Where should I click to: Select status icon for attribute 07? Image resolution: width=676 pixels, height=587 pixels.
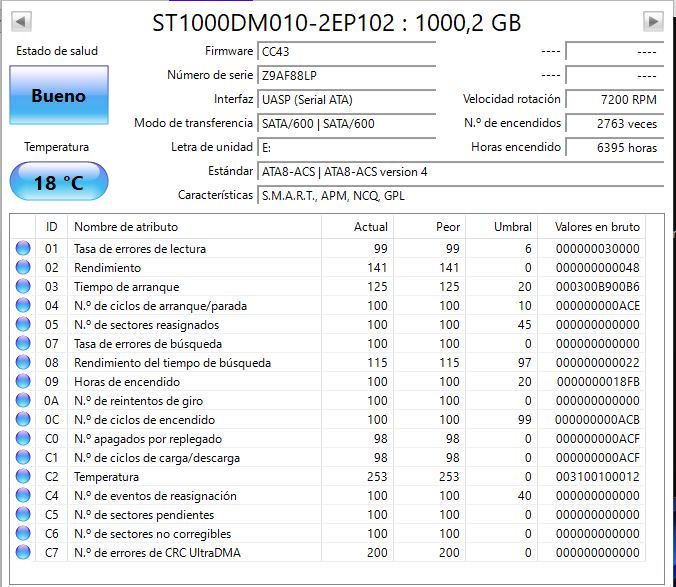click(x=23, y=343)
